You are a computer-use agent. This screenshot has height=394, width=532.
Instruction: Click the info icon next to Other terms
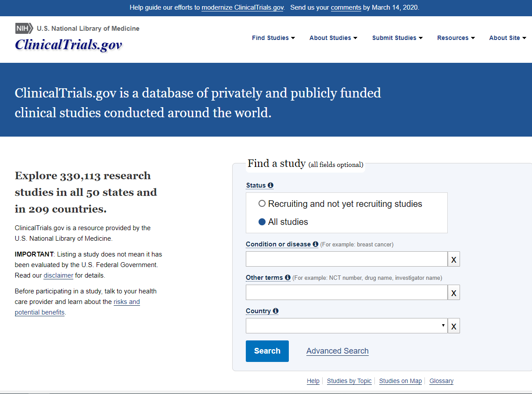[288, 278]
